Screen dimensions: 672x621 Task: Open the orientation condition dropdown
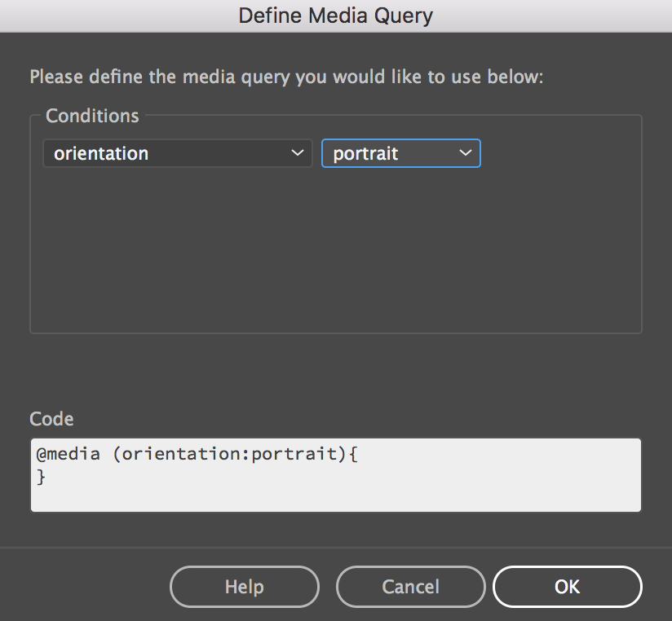pyautogui.click(x=177, y=153)
